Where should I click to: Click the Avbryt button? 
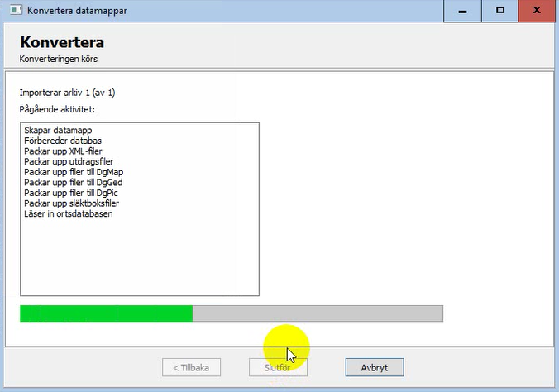tap(375, 367)
